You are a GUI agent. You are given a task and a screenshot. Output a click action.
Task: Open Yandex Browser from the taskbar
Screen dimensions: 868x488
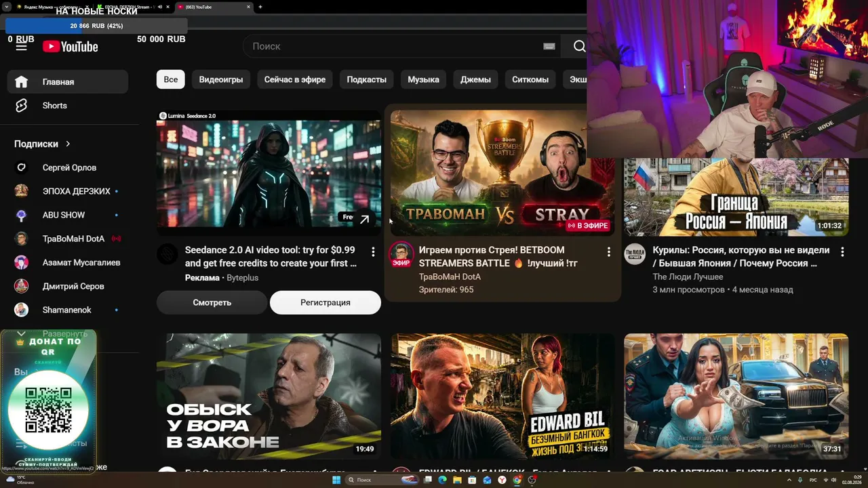point(502,480)
